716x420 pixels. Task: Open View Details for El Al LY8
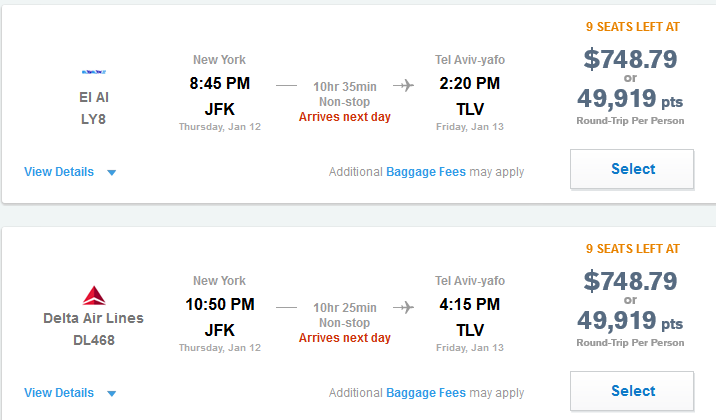tap(59, 172)
